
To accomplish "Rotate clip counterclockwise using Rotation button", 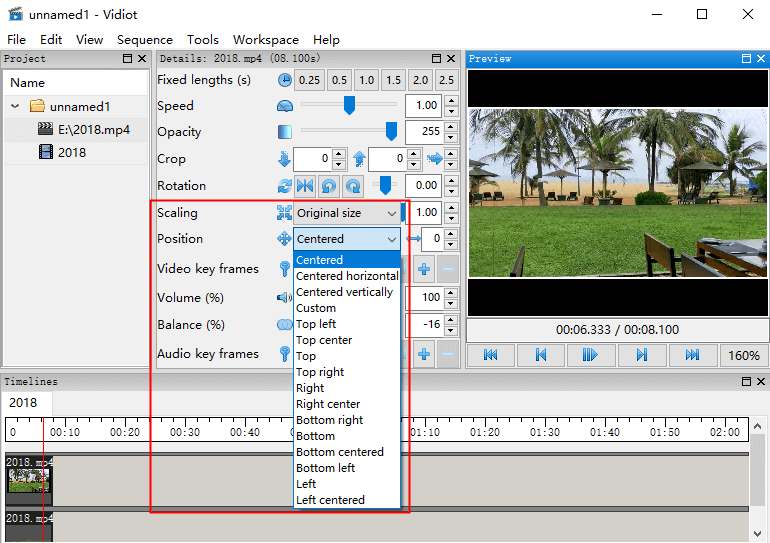I will click(329, 186).
